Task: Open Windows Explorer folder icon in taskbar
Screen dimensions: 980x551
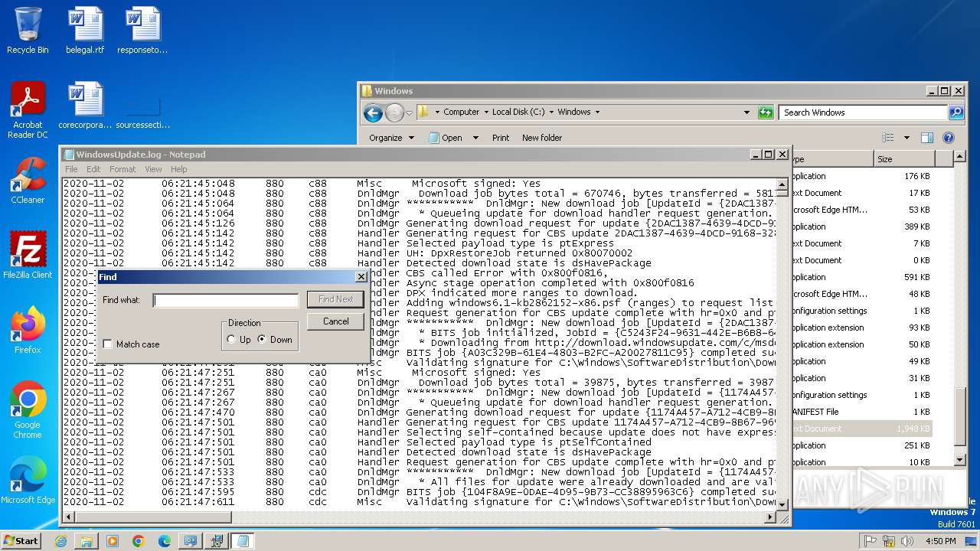Action: [87, 541]
